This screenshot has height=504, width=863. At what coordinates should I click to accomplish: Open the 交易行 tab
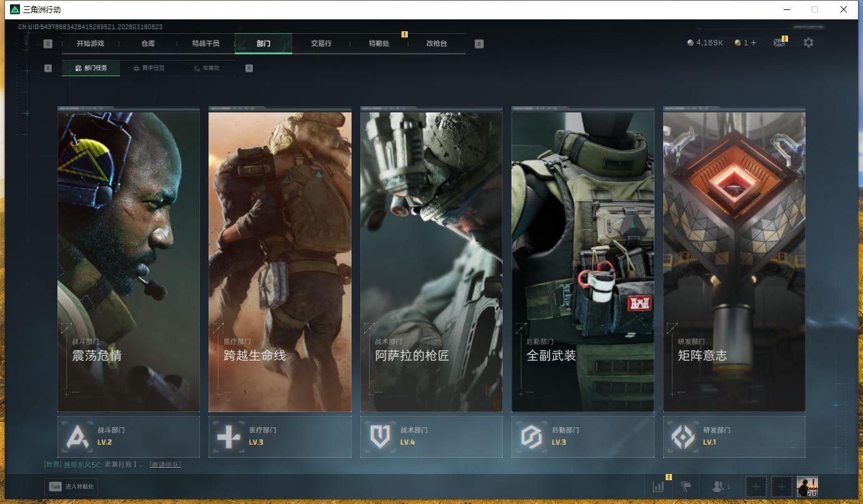click(x=321, y=44)
